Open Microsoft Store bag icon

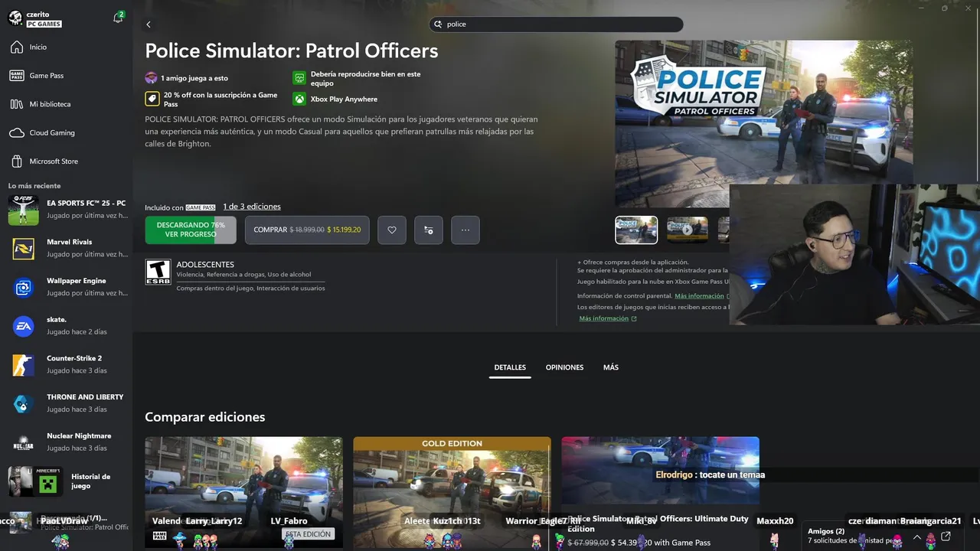click(17, 161)
